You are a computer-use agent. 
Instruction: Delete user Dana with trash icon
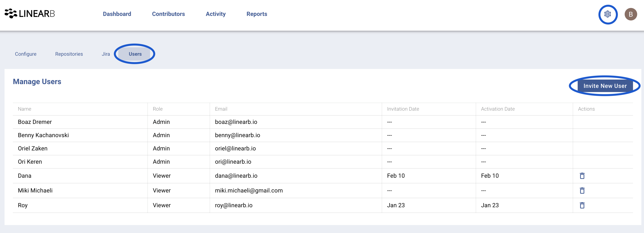tap(582, 176)
